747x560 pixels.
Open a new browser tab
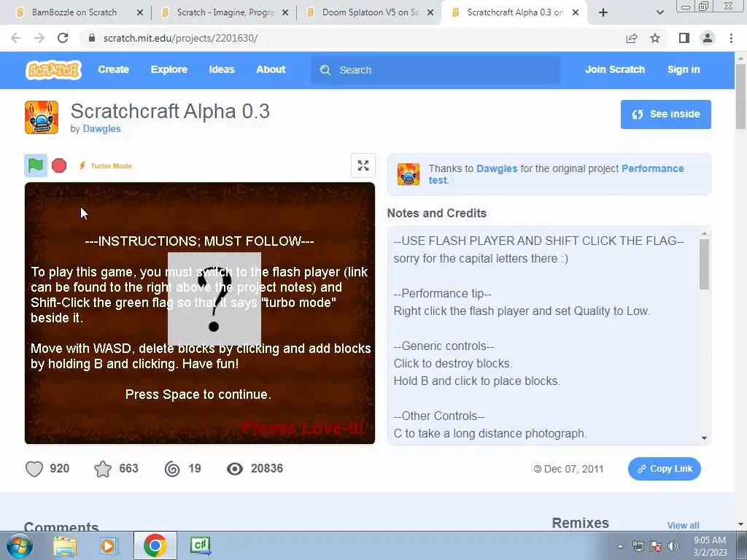click(603, 13)
